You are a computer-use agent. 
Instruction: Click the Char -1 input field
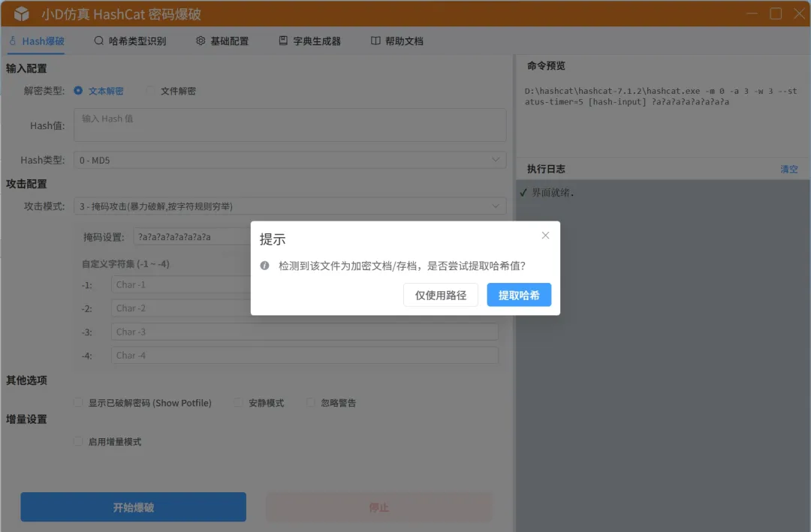click(x=180, y=285)
